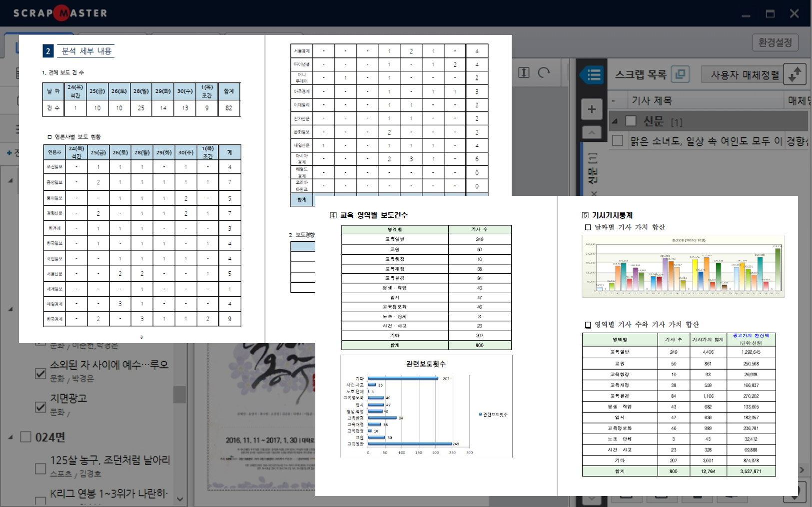Check the 024면 page checkbox
This screenshot has width=812, height=507.
(25, 437)
